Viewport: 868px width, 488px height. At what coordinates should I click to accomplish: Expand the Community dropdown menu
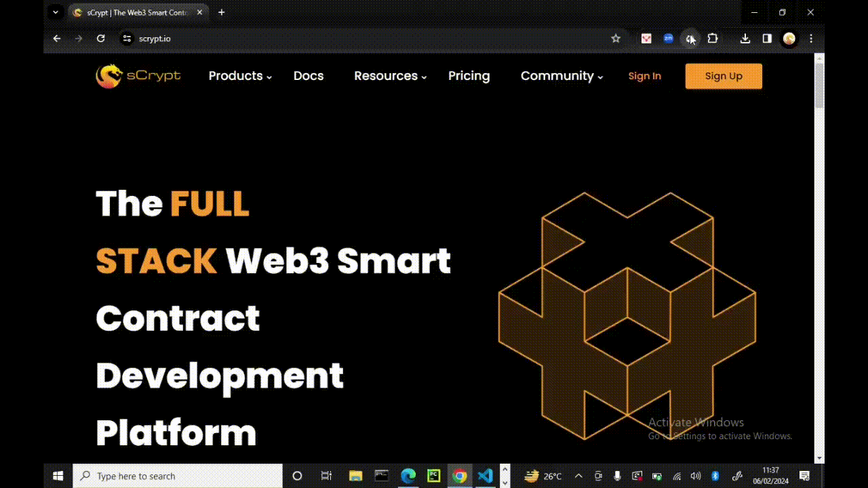(x=561, y=76)
